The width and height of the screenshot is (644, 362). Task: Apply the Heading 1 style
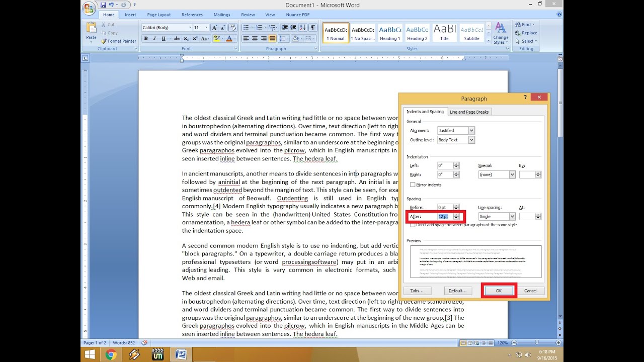pyautogui.click(x=390, y=33)
